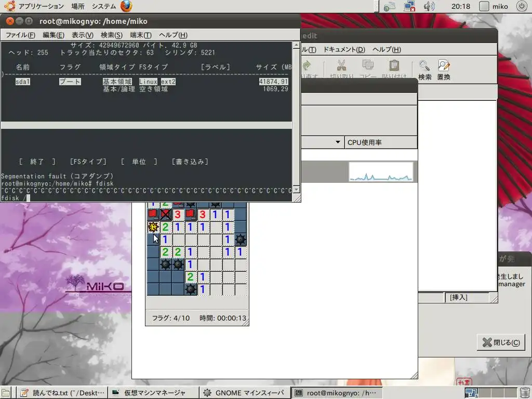Click the [挿入] indicator in gedit status bar
532x399 pixels.
coord(458,298)
